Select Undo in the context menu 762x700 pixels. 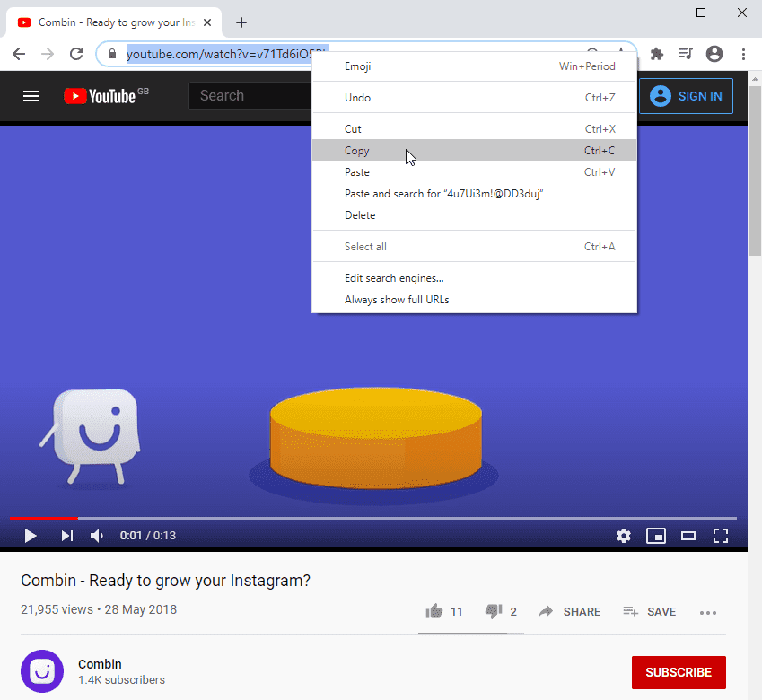(474, 98)
